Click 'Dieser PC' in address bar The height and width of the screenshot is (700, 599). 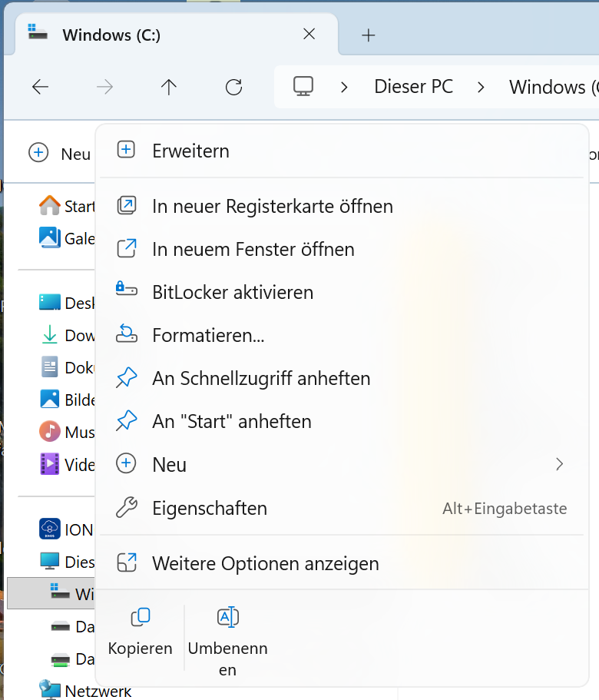[413, 87]
